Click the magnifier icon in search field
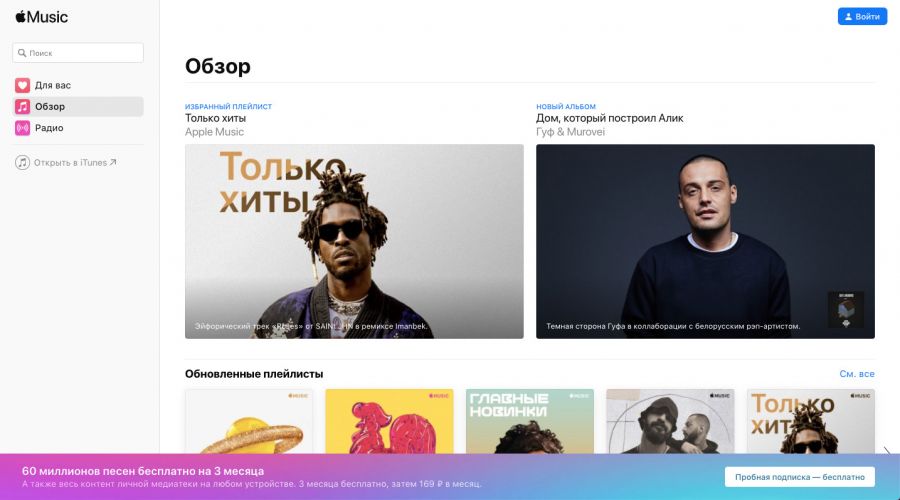Image resolution: width=900 pixels, height=500 pixels. [22, 53]
